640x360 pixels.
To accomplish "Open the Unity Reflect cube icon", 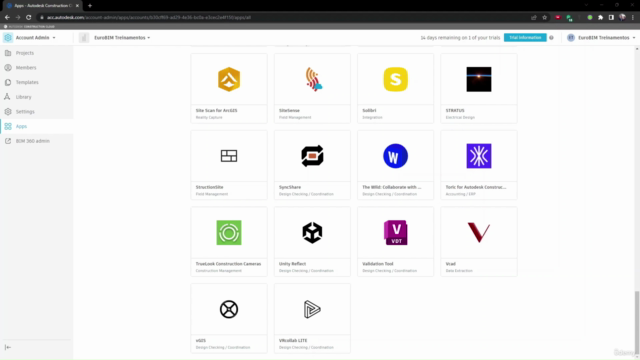I will (312, 232).
